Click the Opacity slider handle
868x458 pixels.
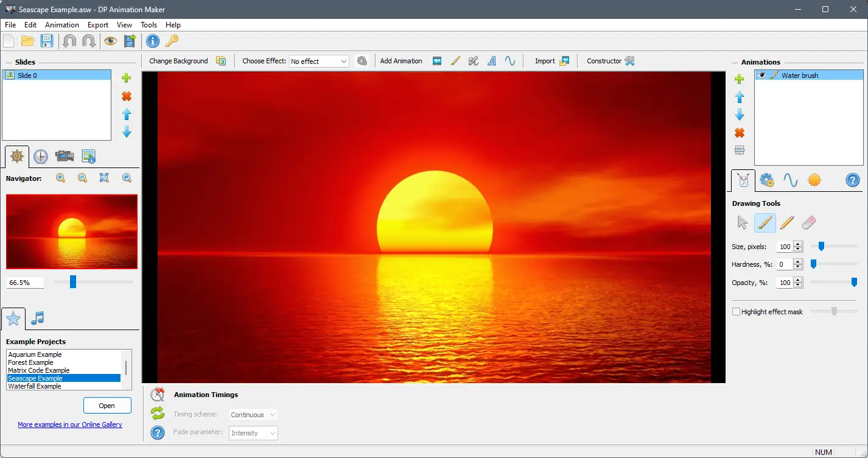click(854, 283)
